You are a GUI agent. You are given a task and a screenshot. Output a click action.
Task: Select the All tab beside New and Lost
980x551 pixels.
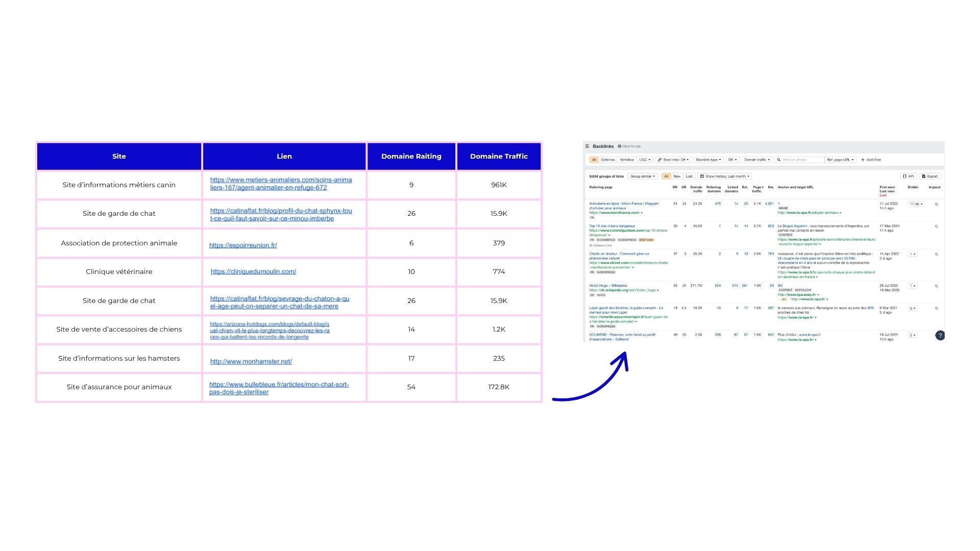(x=666, y=176)
